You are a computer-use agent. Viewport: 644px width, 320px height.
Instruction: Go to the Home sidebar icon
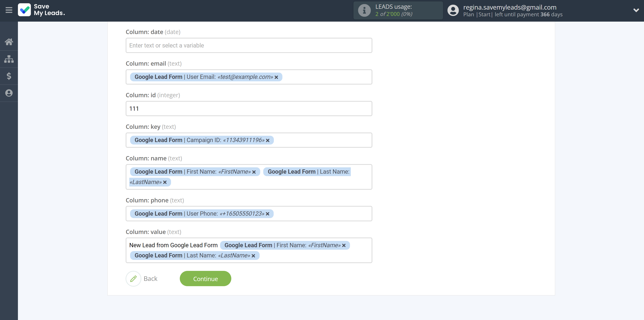click(9, 42)
